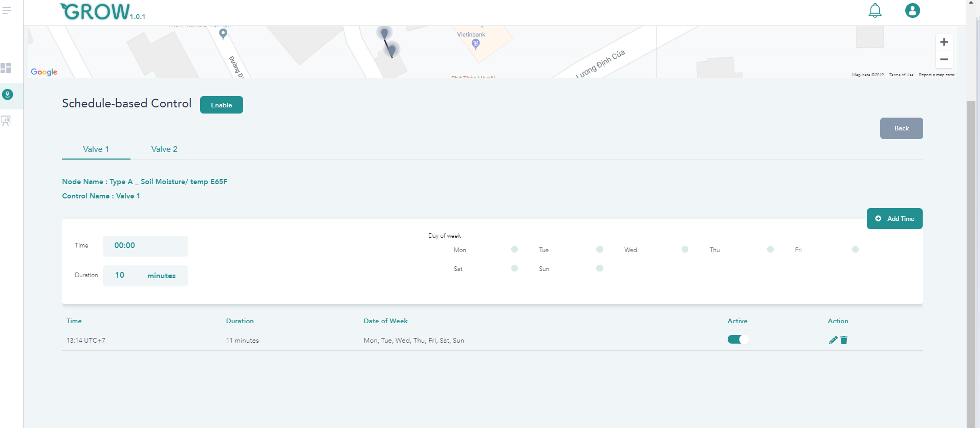Select the map location icon in sidebar
980x428 pixels.
(7, 95)
